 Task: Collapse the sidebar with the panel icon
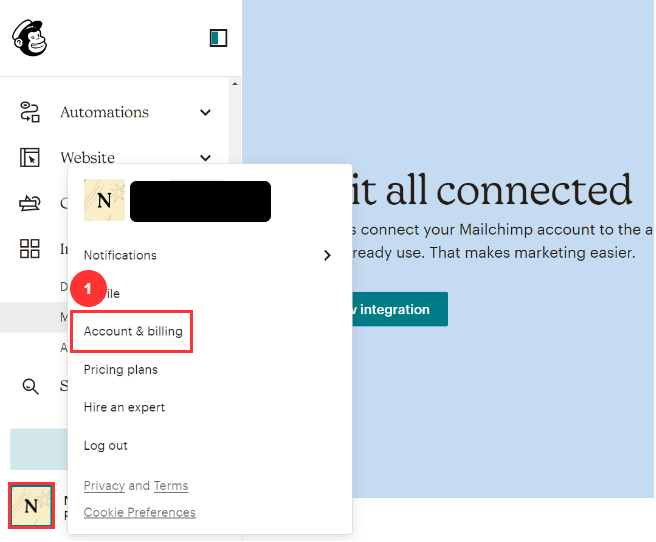(218, 38)
